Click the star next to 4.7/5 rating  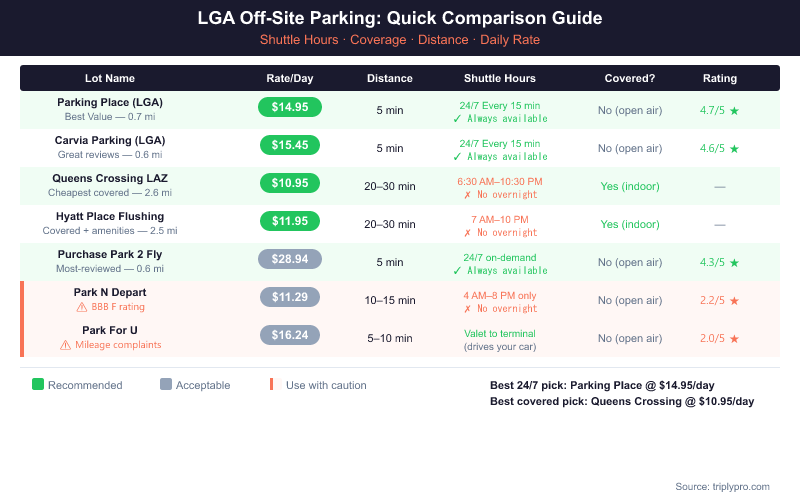[x=734, y=110]
